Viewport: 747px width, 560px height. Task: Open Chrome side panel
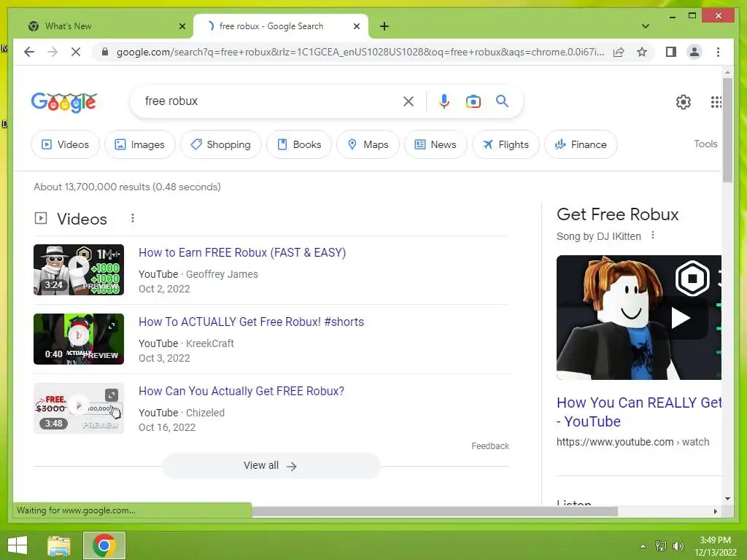671,52
